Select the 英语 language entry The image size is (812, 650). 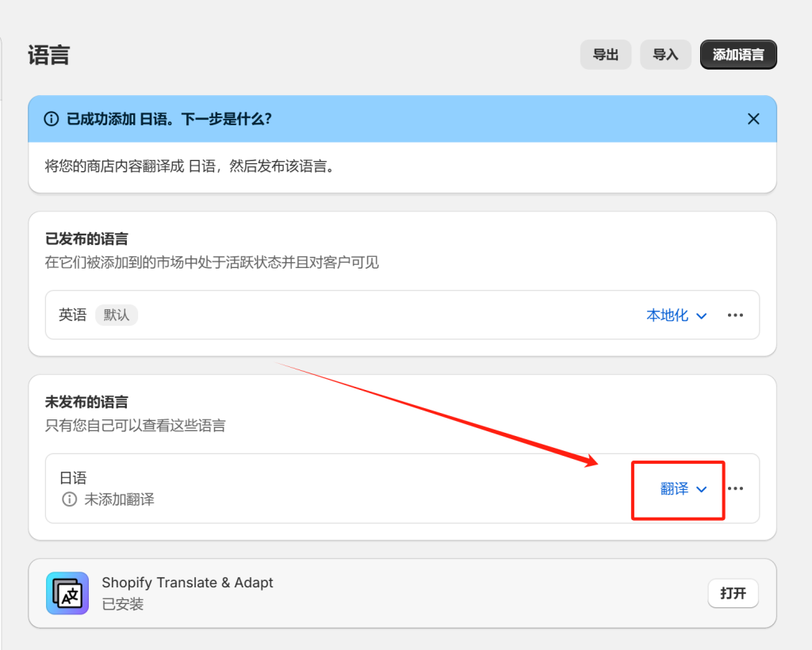[x=72, y=315]
